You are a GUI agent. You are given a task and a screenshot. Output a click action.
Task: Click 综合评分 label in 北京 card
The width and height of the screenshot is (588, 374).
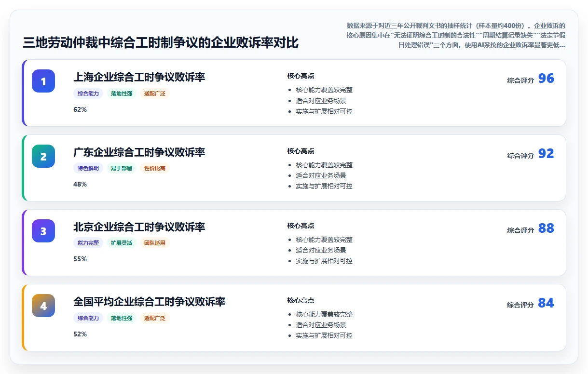pos(520,230)
